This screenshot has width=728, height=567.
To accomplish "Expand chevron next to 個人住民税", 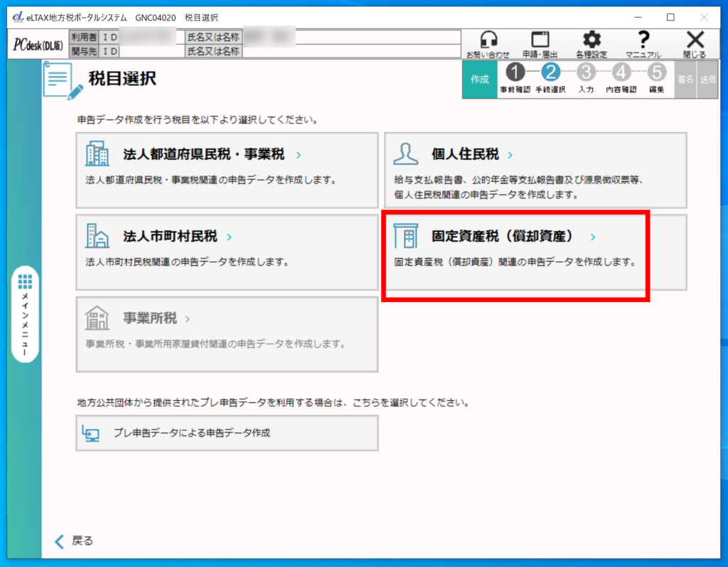I will 510,154.
